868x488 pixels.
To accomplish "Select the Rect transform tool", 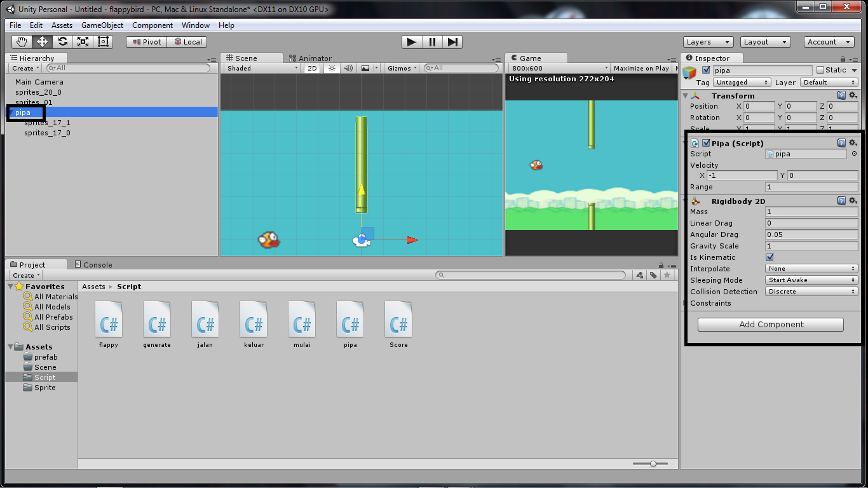I will (x=103, y=42).
